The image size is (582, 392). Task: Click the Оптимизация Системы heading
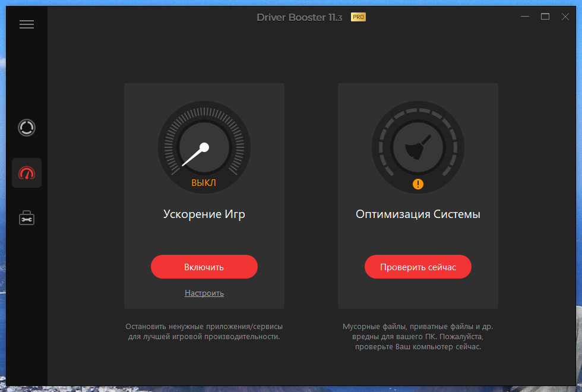(x=418, y=214)
